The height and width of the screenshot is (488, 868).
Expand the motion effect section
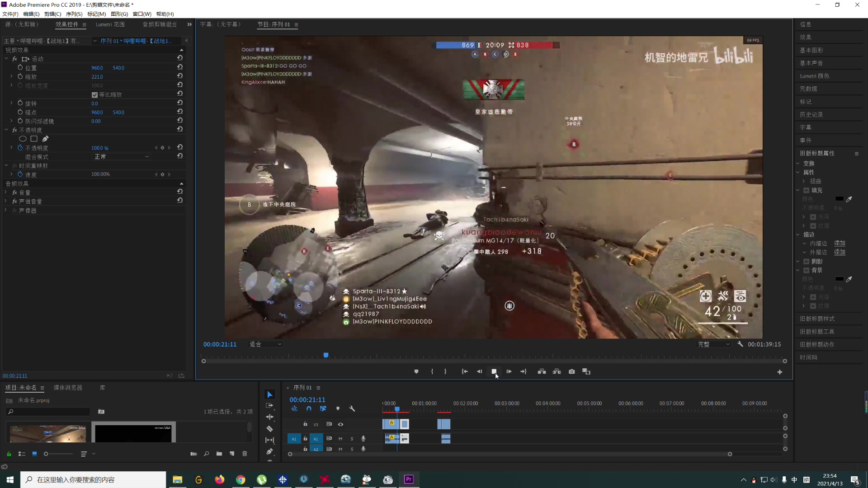(6, 59)
